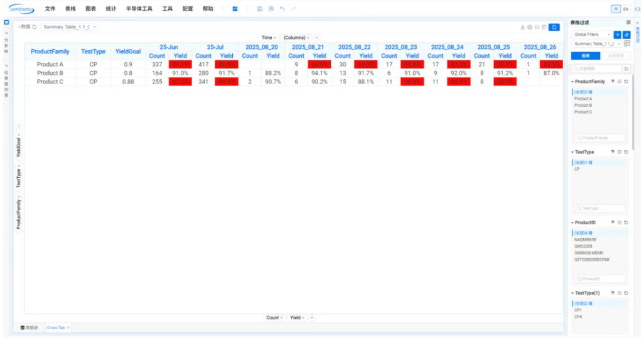Screen dimensions: 644x338
Task: Open the Global Filters dropdown
Action: pyautogui.click(x=591, y=35)
